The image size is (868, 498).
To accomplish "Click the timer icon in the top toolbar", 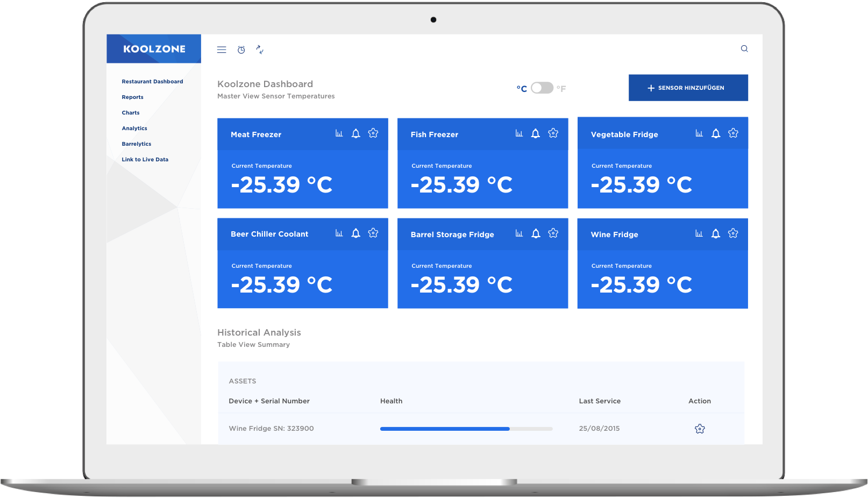I will (x=241, y=49).
